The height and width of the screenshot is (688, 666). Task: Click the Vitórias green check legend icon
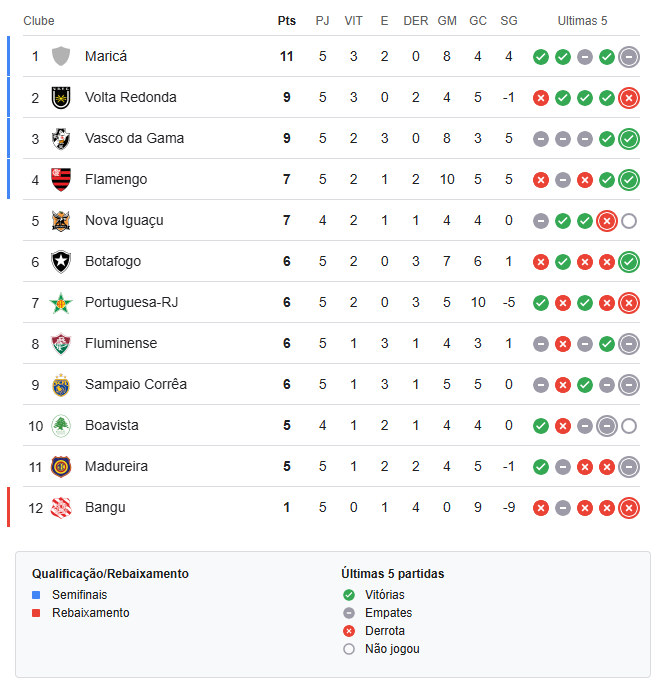pyautogui.click(x=349, y=595)
